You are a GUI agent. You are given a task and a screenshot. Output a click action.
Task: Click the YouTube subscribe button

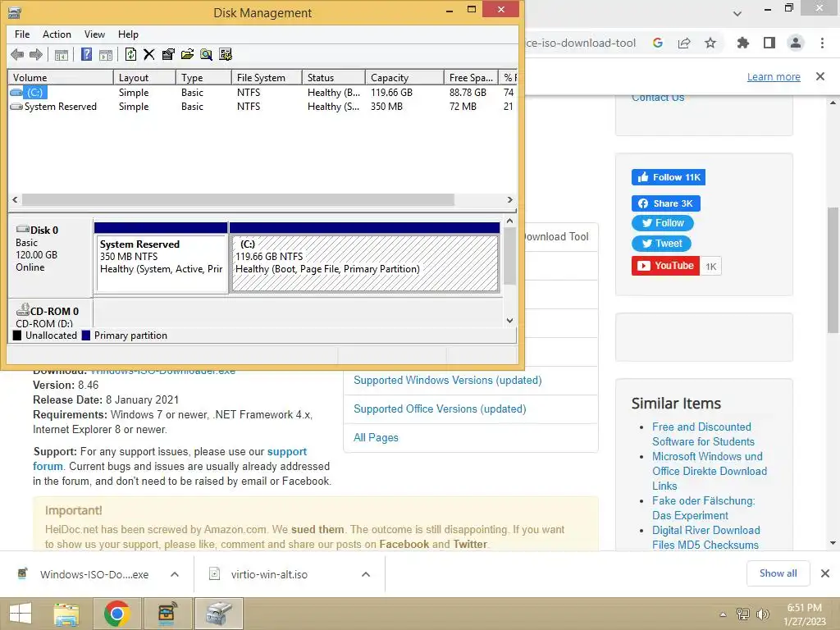point(665,266)
